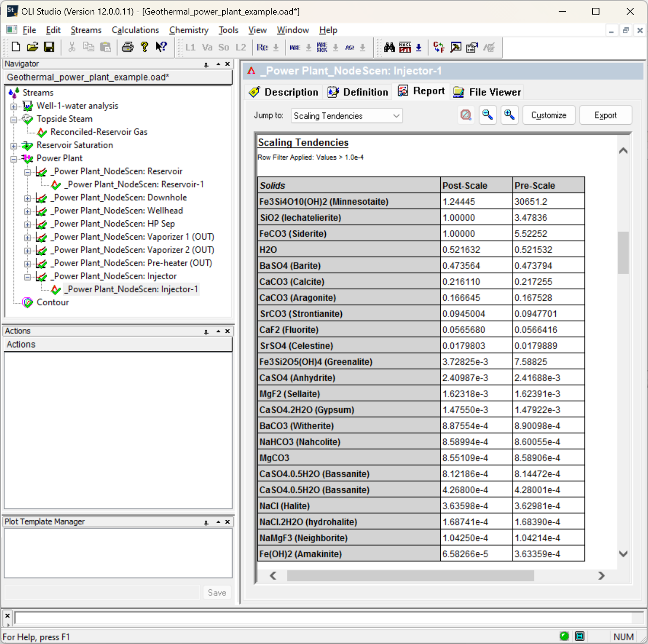Pin the Actions panel
648x644 pixels.
point(206,331)
